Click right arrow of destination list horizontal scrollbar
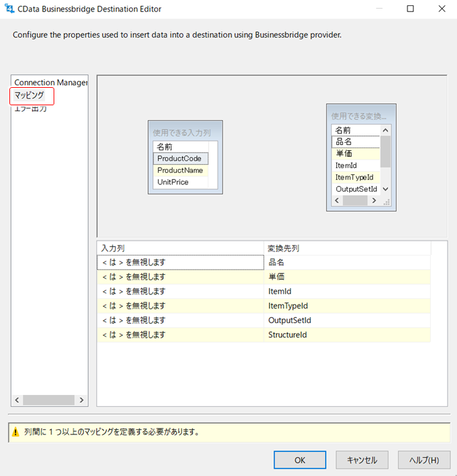457x476 pixels. pos(374,200)
